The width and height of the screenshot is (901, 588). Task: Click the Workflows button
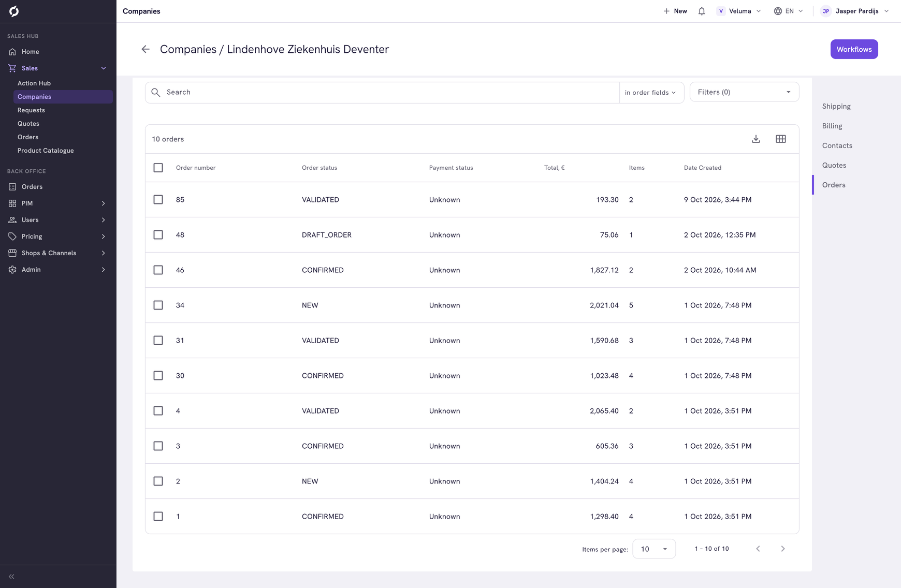pyautogui.click(x=854, y=49)
